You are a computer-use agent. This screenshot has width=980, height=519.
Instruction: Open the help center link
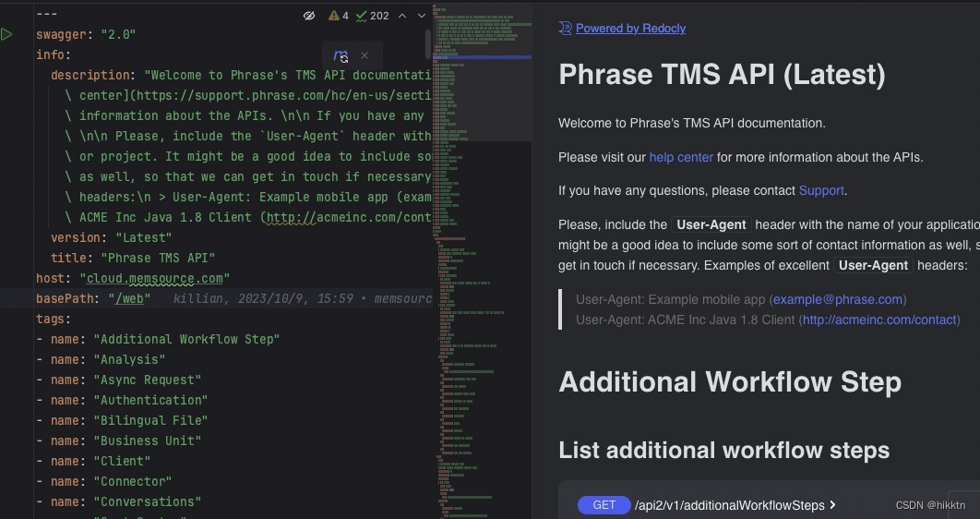click(x=681, y=158)
